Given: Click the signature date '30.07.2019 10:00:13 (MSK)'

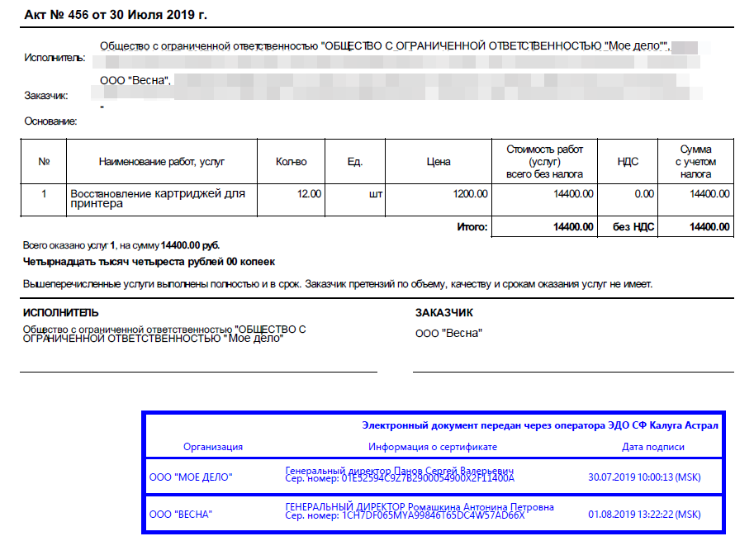Looking at the screenshot, I should pos(644,477).
